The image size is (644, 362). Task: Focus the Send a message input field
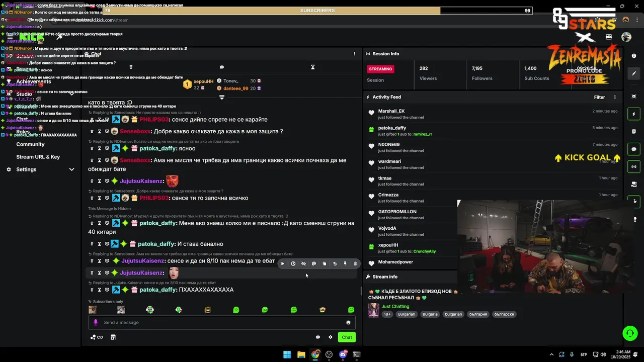222,322
